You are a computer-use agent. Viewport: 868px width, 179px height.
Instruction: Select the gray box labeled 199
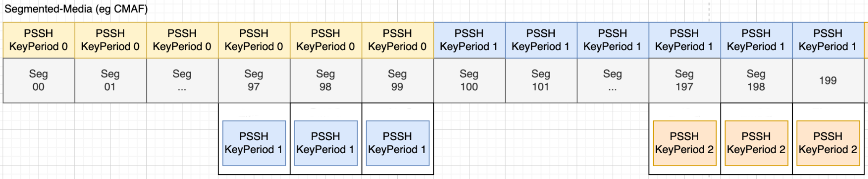point(828,80)
